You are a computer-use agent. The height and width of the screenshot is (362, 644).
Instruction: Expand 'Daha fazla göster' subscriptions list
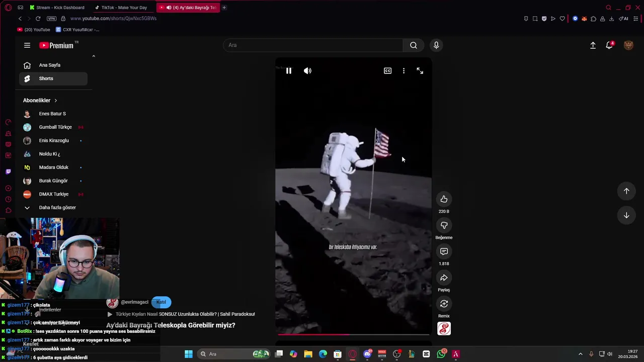[53, 208]
